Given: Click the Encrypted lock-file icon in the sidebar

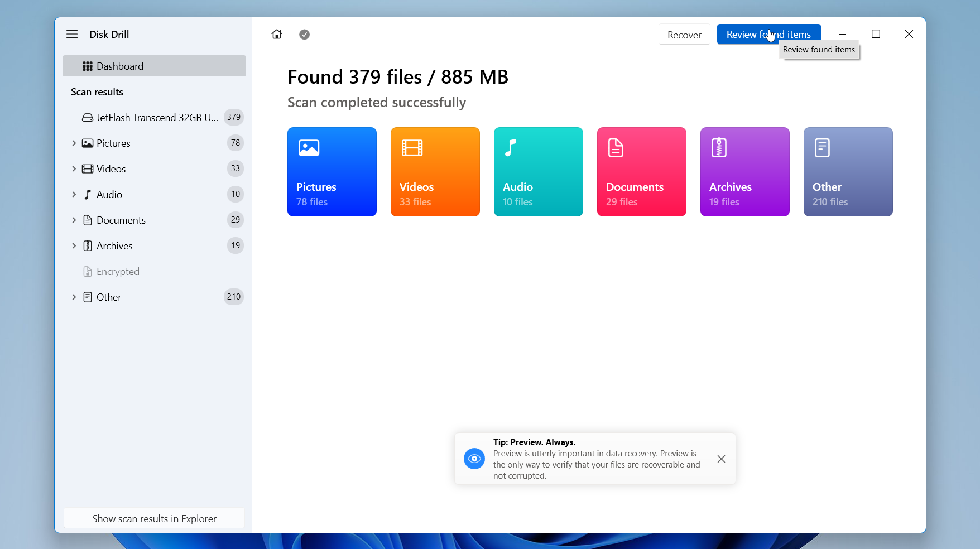Looking at the screenshot, I should [x=88, y=272].
